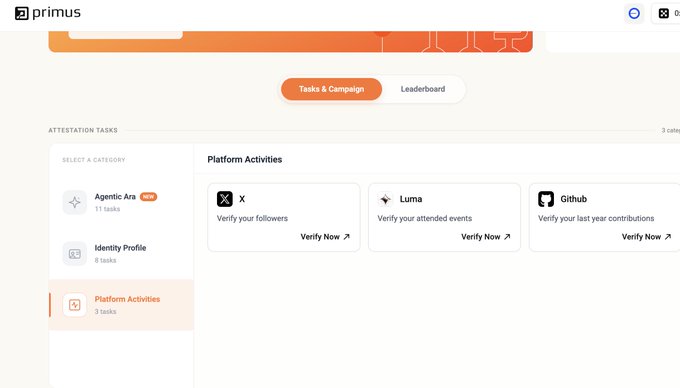Click the arrow icon on Luma card
680x388 pixels.
pos(507,237)
